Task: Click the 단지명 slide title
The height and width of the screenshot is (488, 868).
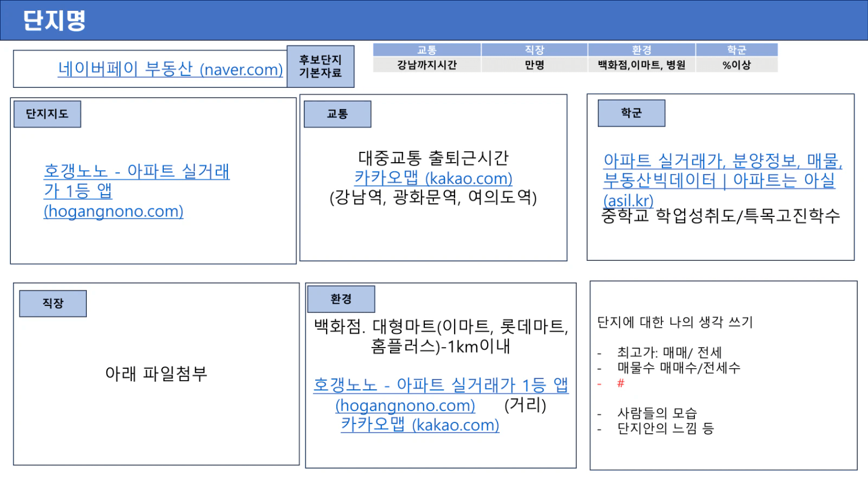Action: click(54, 20)
